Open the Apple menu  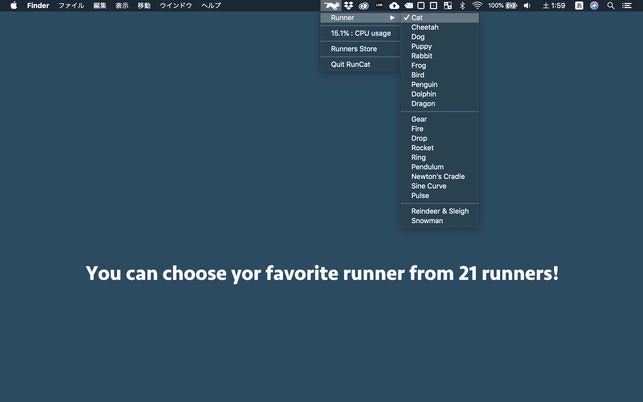click(14, 6)
